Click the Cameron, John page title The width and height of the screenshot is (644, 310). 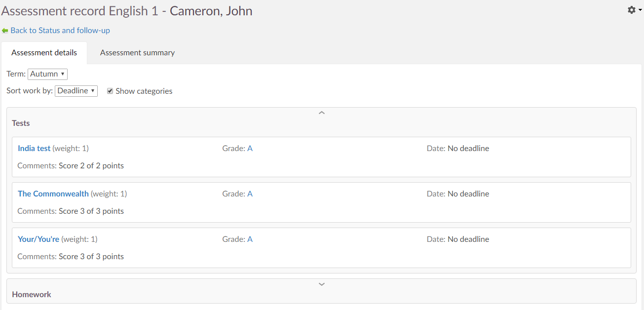coord(211,11)
